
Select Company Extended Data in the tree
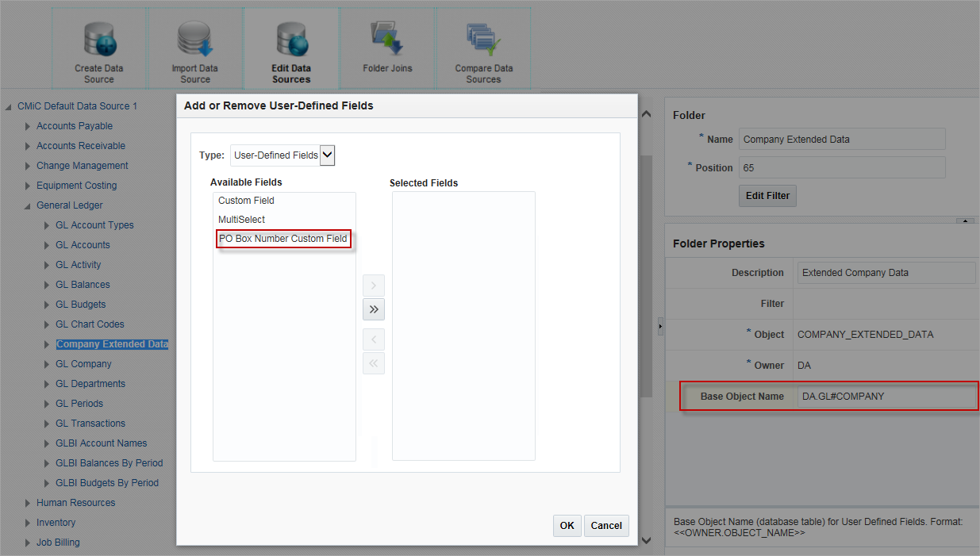pyautogui.click(x=112, y=343)
